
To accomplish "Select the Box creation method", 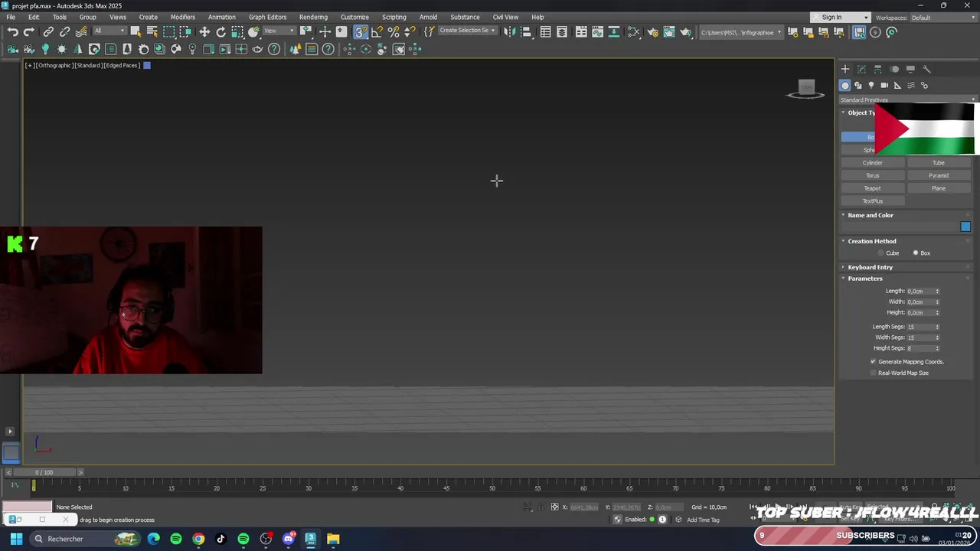I will (915, 253).
